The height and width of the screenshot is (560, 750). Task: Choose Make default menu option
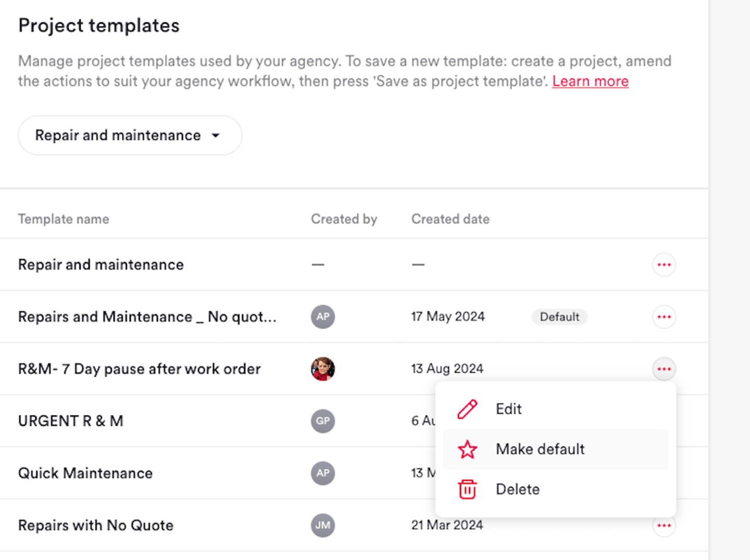pyautogui.click(x=540, y=449)
